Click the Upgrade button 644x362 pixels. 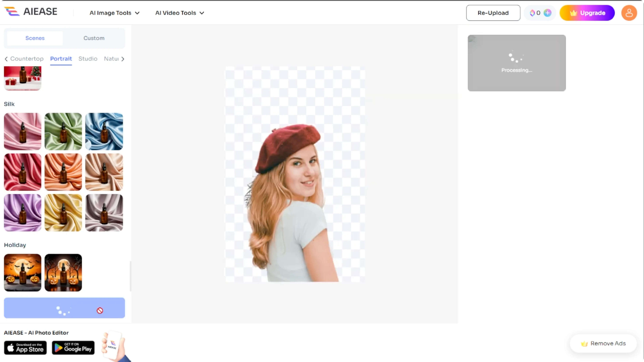pyautogui.click(x=587, y=13)
